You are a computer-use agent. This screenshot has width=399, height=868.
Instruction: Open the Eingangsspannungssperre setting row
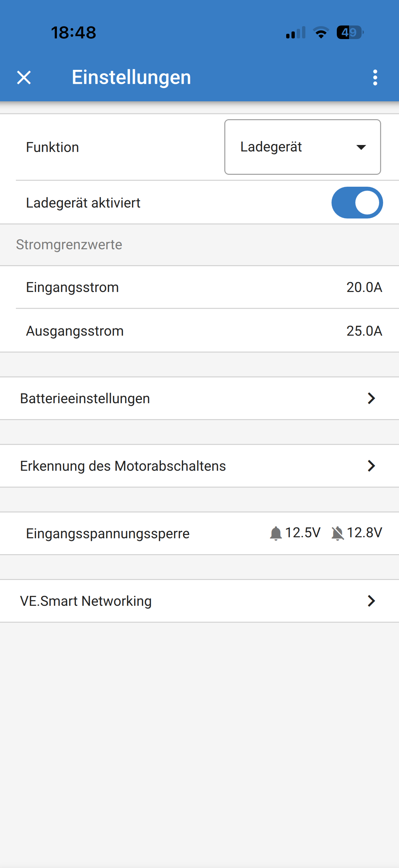[x=108, y=533]
